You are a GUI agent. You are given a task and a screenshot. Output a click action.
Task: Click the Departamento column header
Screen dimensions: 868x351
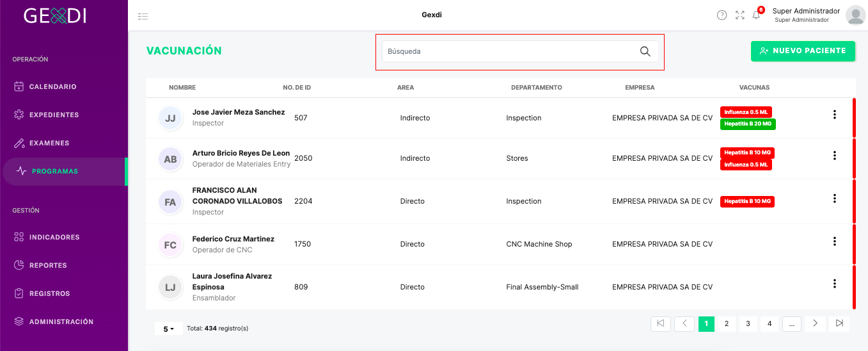tap(536, 88)
